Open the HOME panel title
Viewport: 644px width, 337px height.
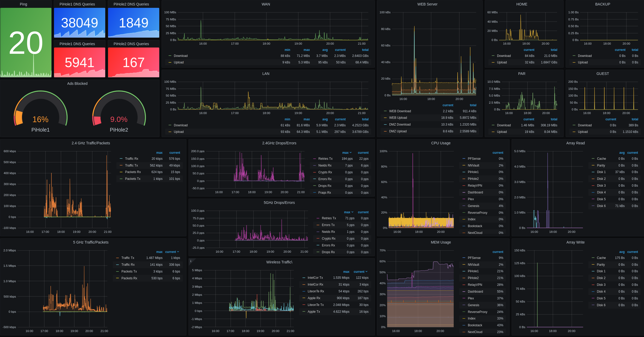point(522,4)
